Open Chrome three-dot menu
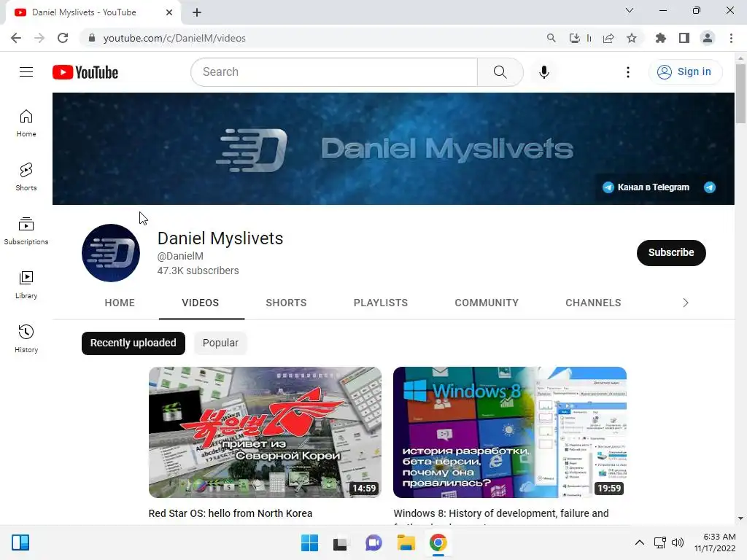The width and height of the screenshot is (747, 560). point(731,38)
